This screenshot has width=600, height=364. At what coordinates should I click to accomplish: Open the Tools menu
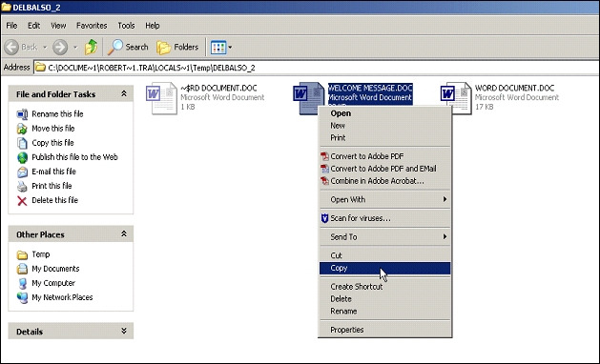[x=126, y=26]
